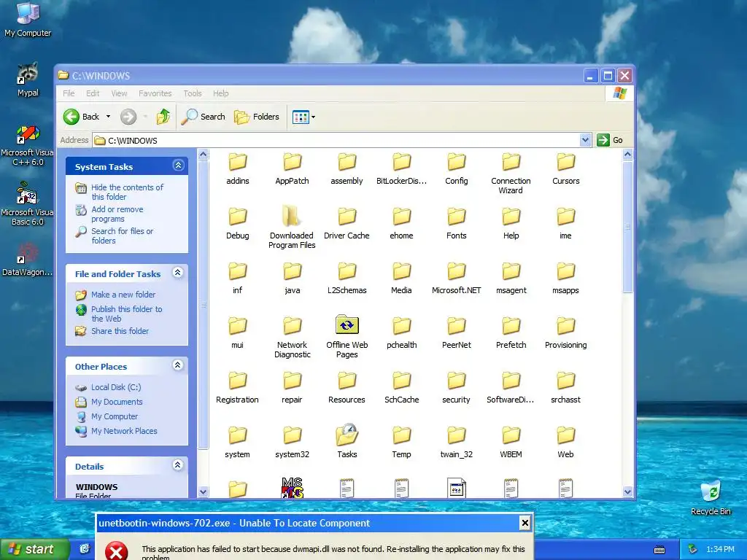Expand the Address bar dropdown

[x=585, y=140]
